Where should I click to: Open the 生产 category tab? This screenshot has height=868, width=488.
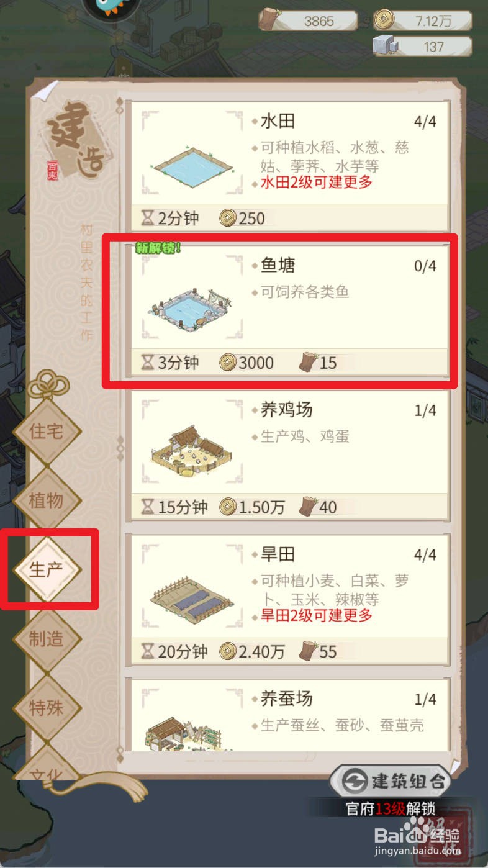47,569
